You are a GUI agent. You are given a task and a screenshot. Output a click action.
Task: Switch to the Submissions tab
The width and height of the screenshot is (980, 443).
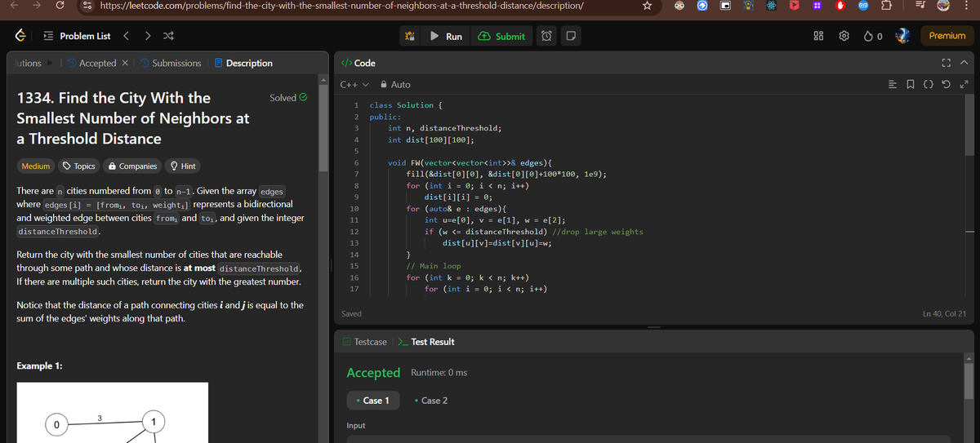(170, 63)
